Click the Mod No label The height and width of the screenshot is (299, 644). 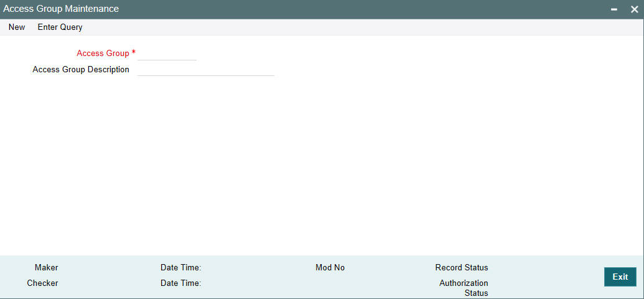point(330,268)
